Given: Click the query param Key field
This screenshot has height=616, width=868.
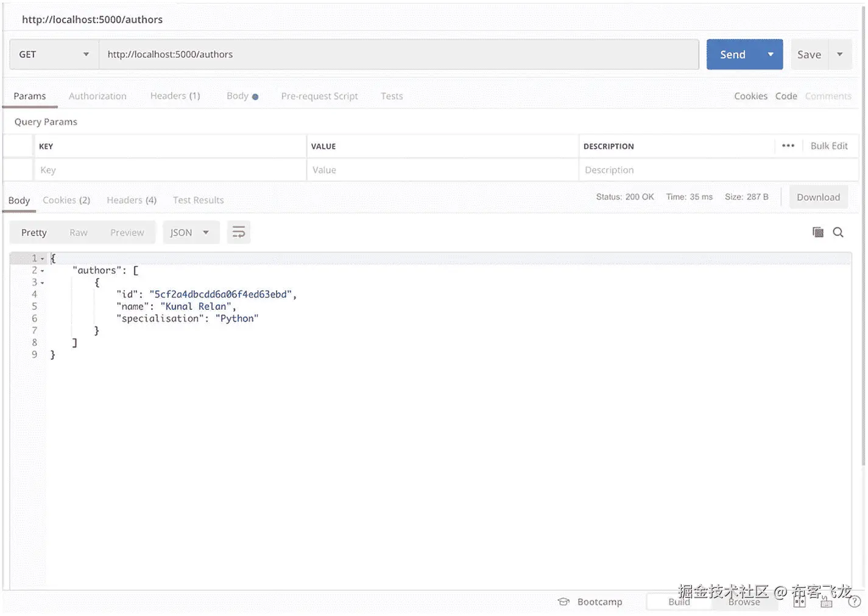Looking at the screenshot, I should tap(169, 170).
